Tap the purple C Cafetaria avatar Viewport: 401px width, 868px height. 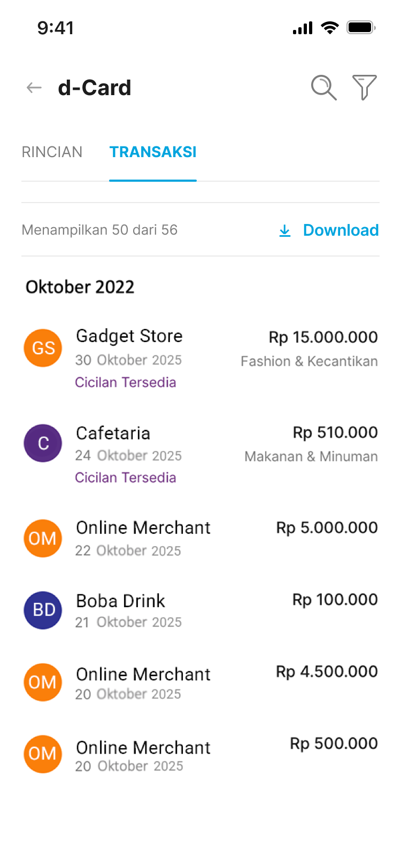pyautogui.click(x=43, y=443)
